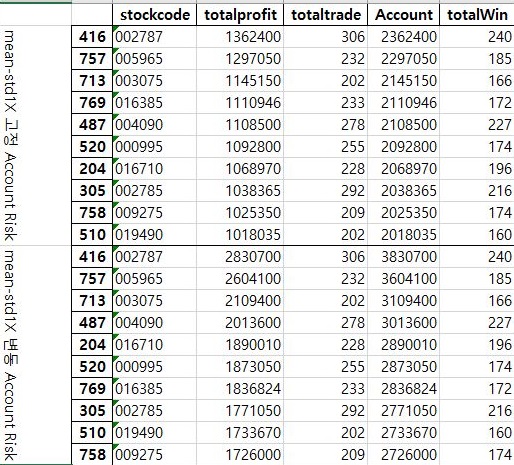Click totalprofit cell 1836824
The width and height of the screenshot is (514, 465).
click(x=240, y=389)
